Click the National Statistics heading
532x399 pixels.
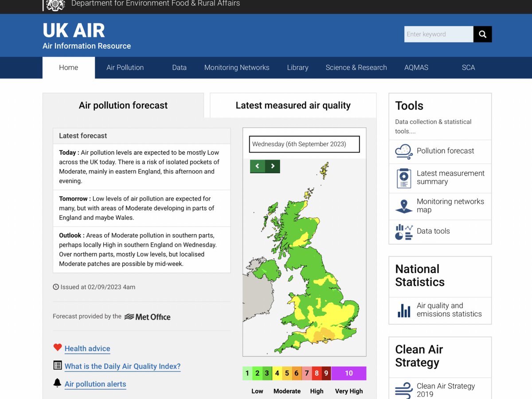[x=420, y=275]
